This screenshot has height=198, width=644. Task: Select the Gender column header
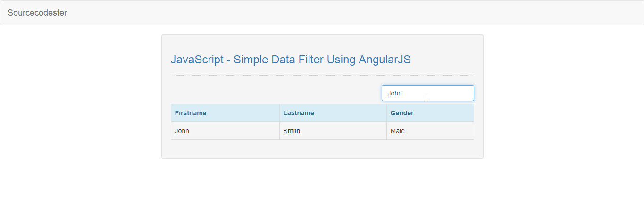point(430,113)
